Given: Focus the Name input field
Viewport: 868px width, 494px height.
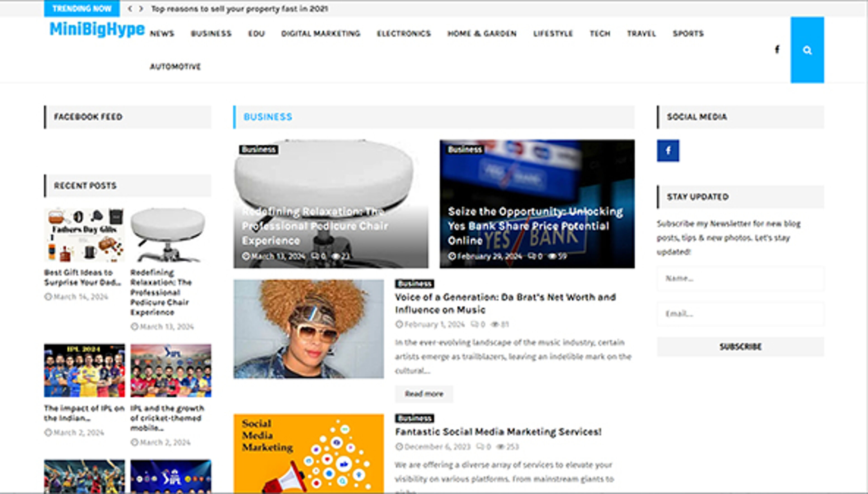Looking at the screenshot, I should [x=740, y=279].
